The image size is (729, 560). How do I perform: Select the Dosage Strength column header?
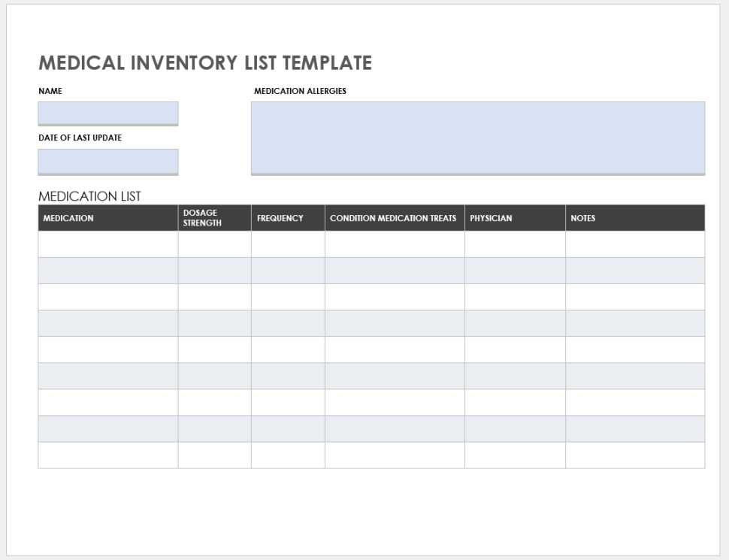point(214,218)
